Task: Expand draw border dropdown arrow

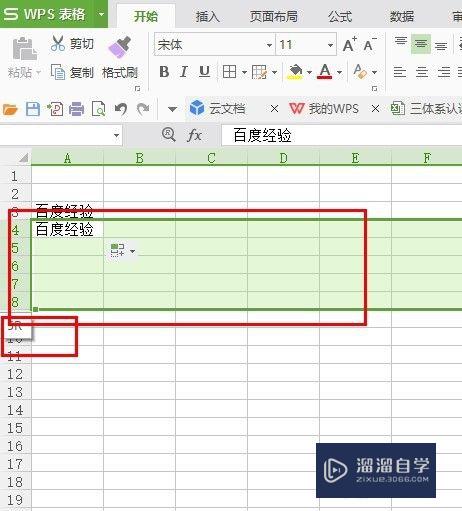Action: (x=274, y=72)
